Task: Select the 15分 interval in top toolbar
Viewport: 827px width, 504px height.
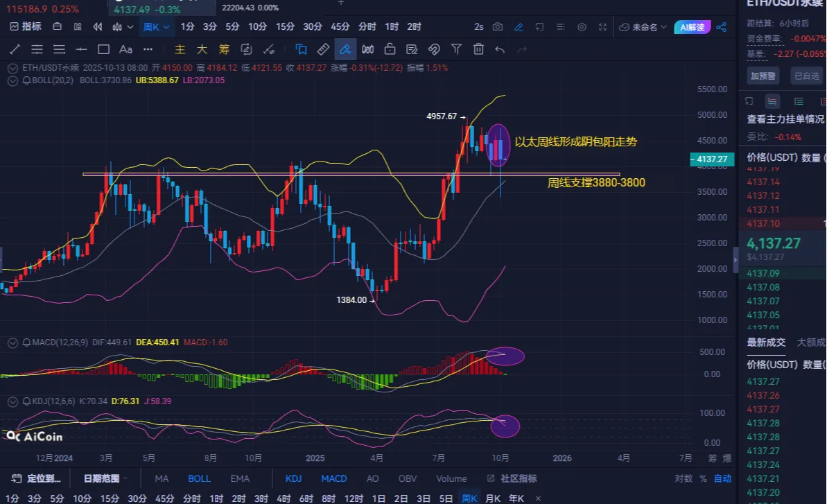Action: 285,26
